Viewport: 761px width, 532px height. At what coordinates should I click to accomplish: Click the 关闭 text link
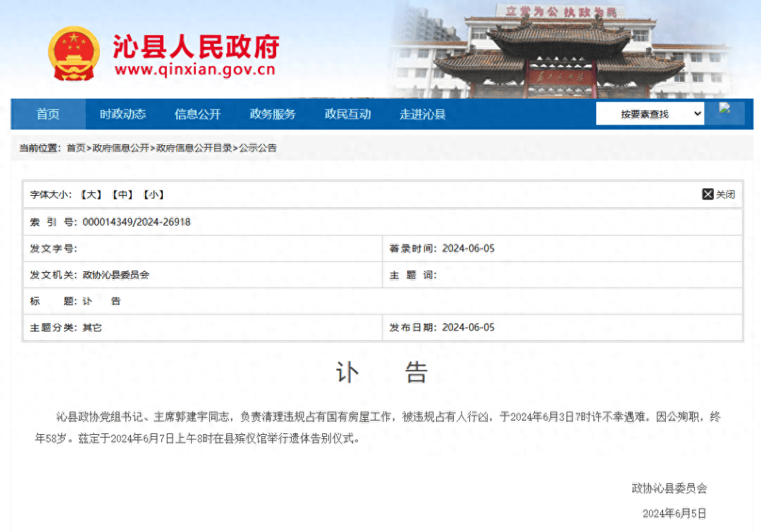click(726, 194)
